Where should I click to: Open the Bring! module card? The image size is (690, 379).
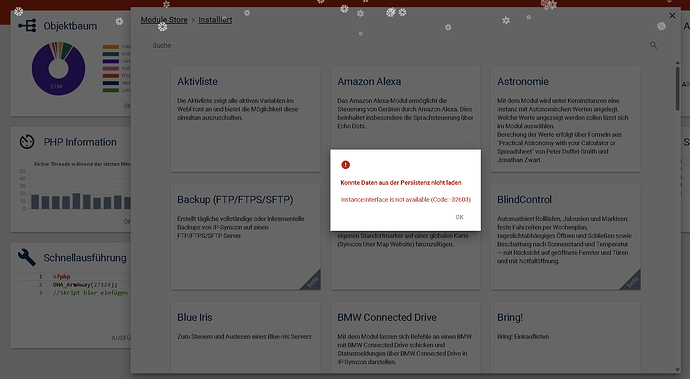pos(565,337)
